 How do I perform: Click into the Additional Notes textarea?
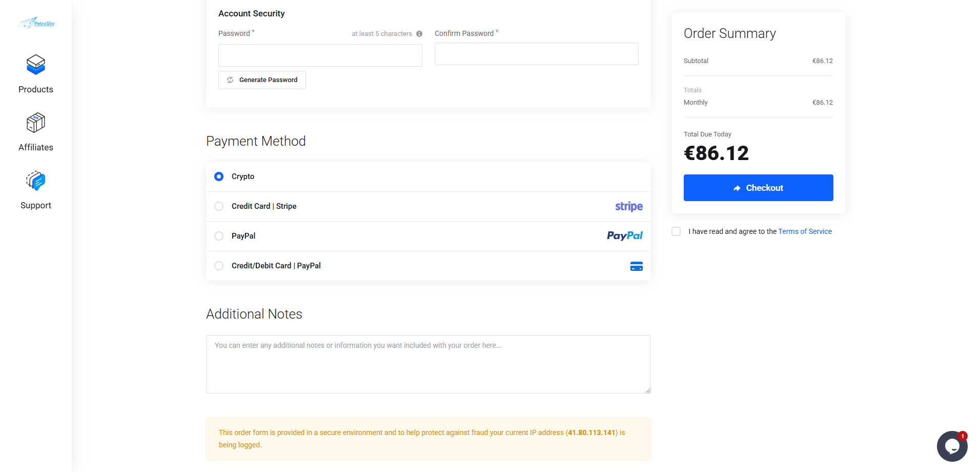coord(428,364)
